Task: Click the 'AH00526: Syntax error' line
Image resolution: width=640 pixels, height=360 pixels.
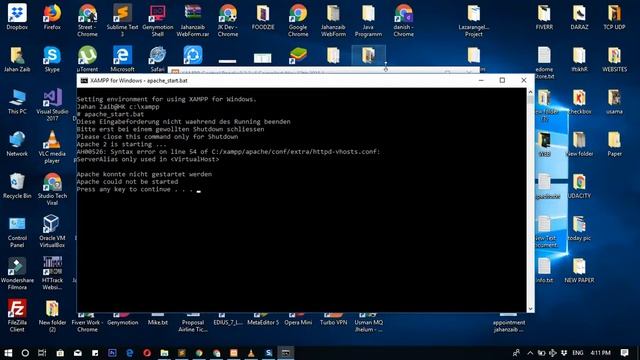Action: pos(228,151)
